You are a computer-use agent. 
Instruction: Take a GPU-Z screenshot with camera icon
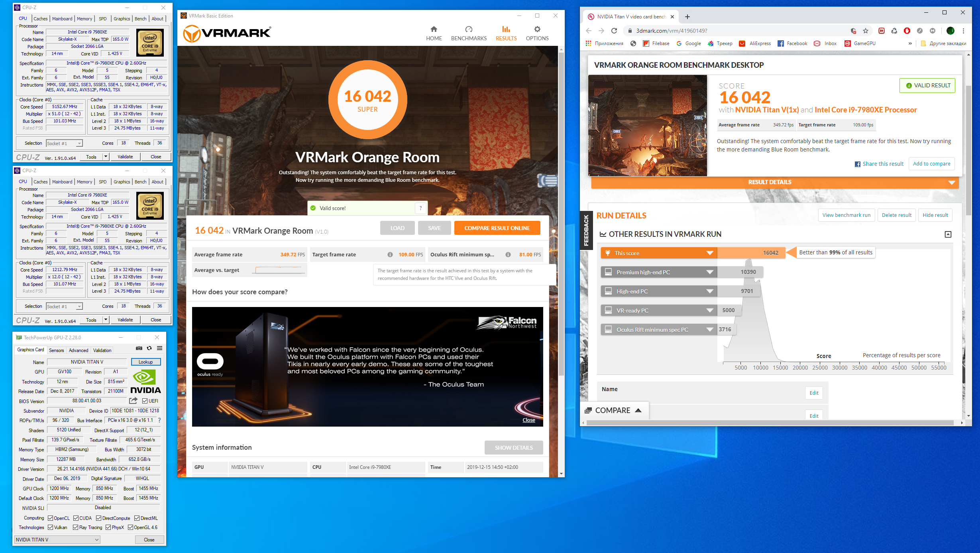tap(139, 348)
